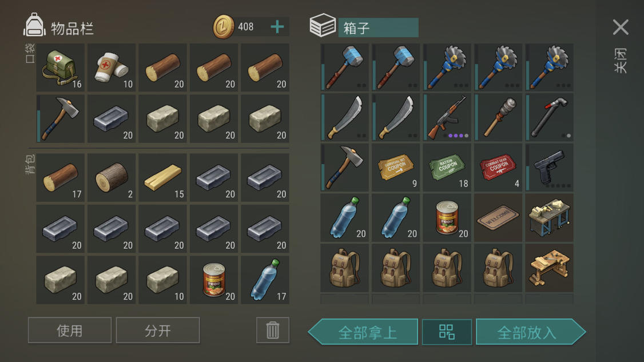
Task: Select the water bottle with 17 count
Action: point(265,280)
